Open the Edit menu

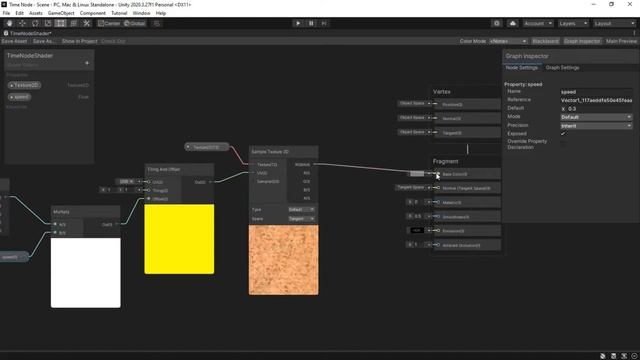[19, 13]
